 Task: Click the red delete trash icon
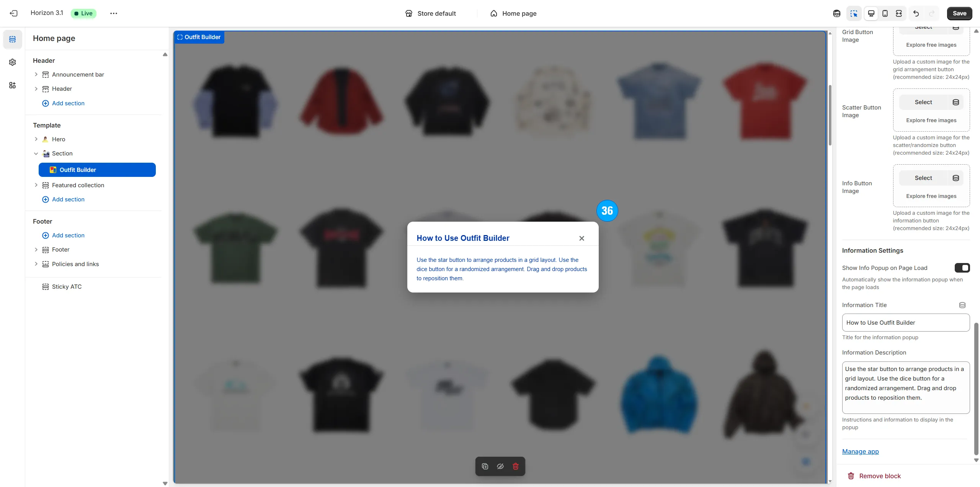(515, 466)
